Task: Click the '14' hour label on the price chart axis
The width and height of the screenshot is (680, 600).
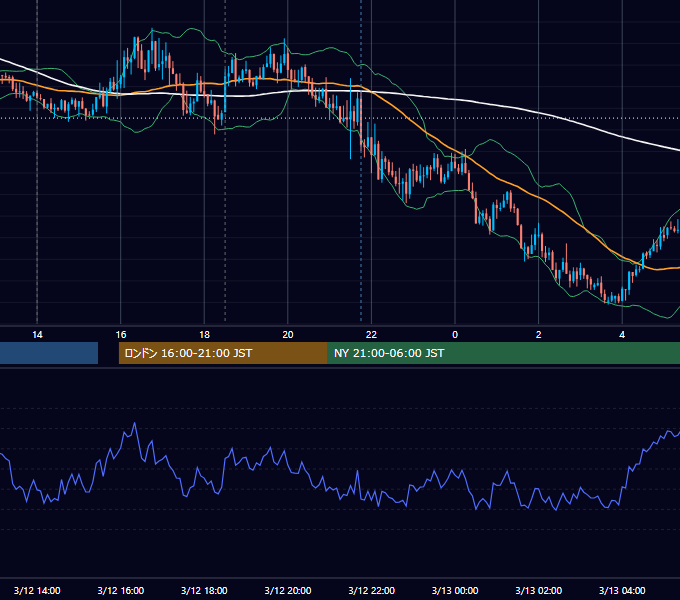Action: point(37,335)
